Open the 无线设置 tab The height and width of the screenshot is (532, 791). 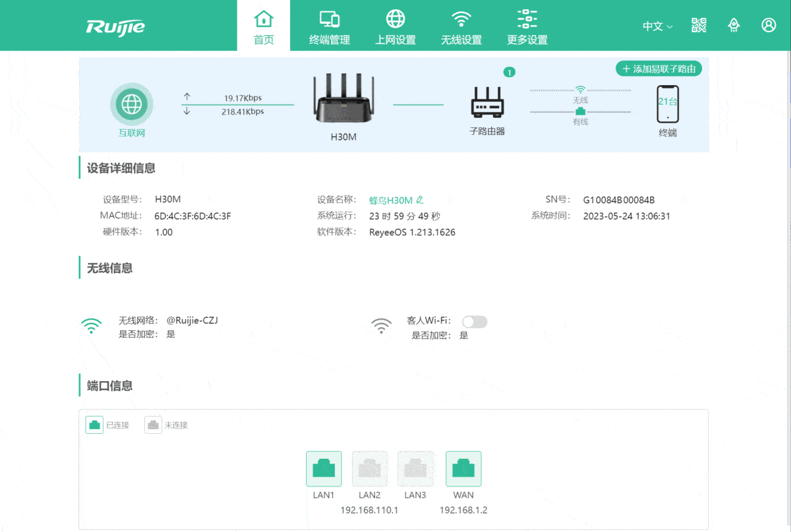461,27
